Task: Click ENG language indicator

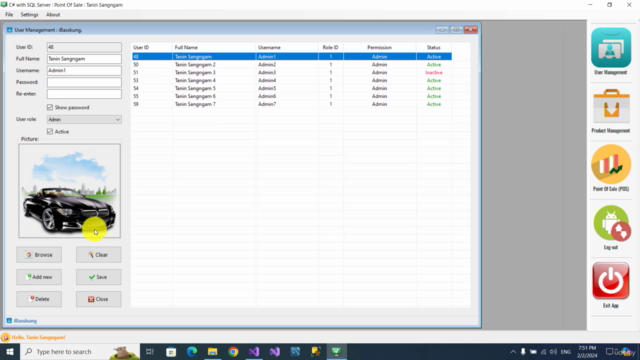Action: pos(566,351)
